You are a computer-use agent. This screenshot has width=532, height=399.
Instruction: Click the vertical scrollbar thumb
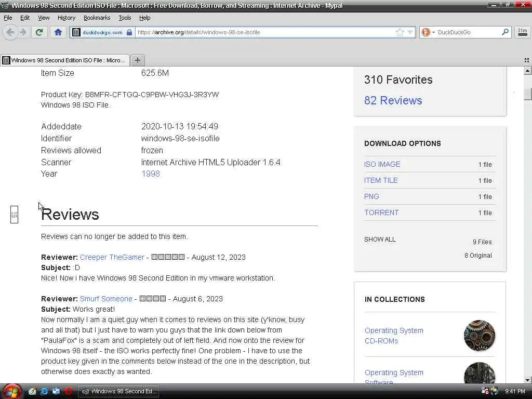[527, 94]
